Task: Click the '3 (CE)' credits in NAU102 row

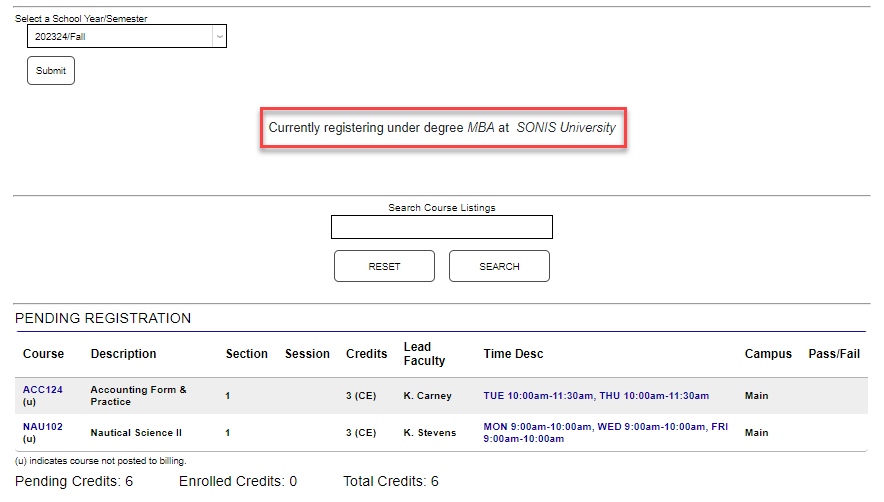Action: (361, 433)
